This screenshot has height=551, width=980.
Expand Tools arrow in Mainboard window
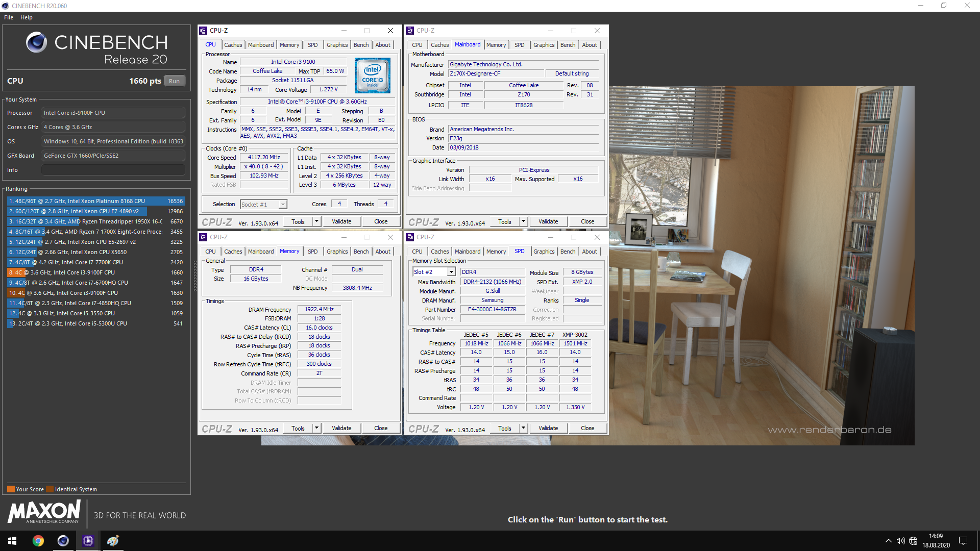[x=523, y=221]
